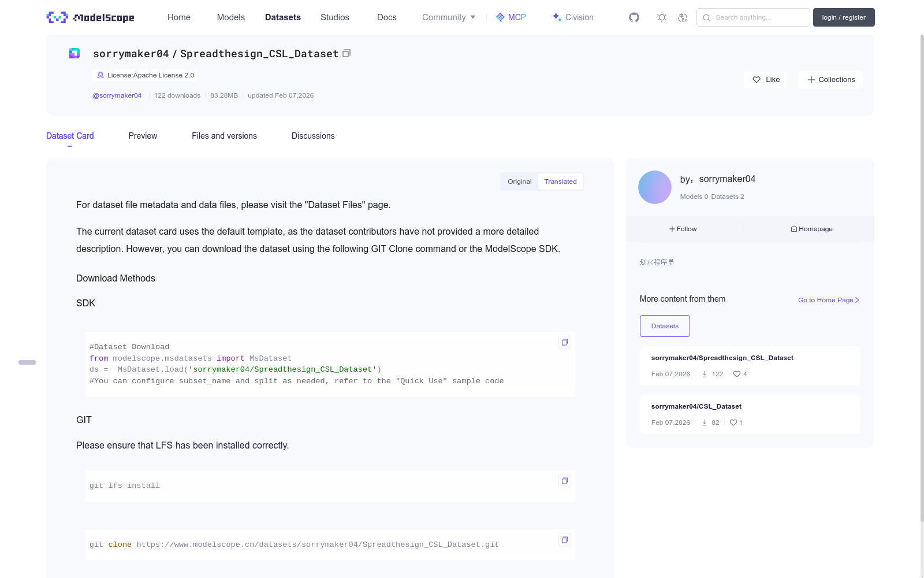
Task: Add dataset to Collections
Action: pyautogui.click(x=830, y=80)
